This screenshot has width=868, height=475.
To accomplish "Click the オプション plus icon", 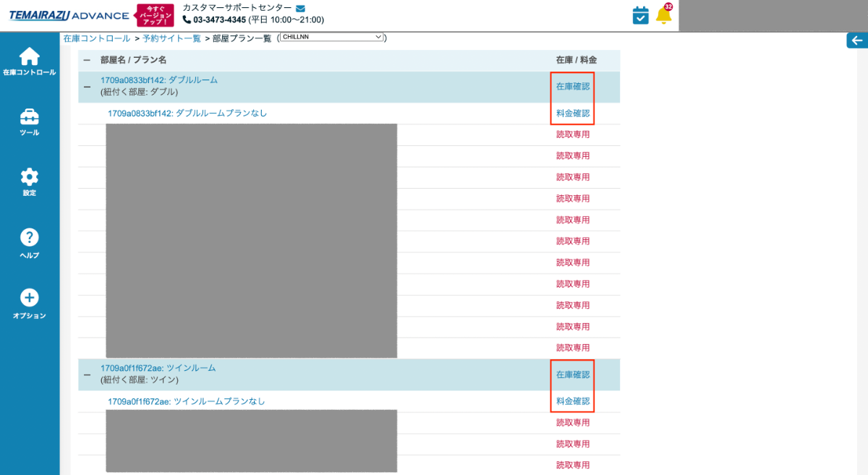I will click(x=29, y=298).
